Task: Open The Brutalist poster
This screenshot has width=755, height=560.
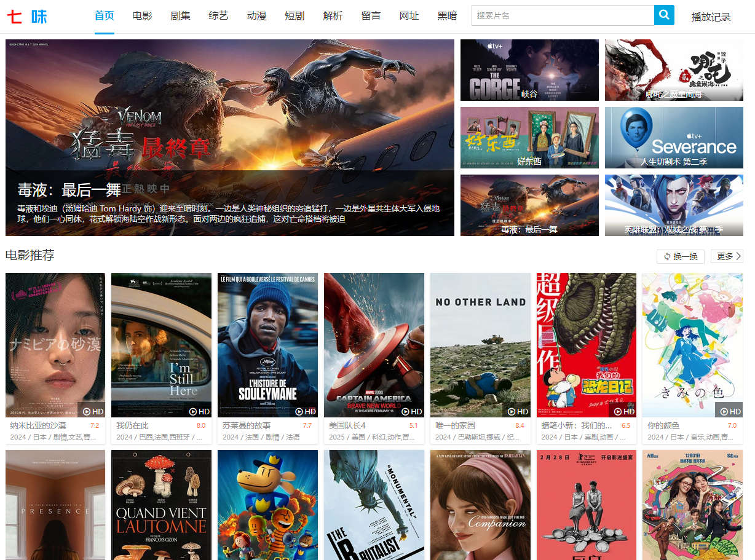Action: coord(374,505)
